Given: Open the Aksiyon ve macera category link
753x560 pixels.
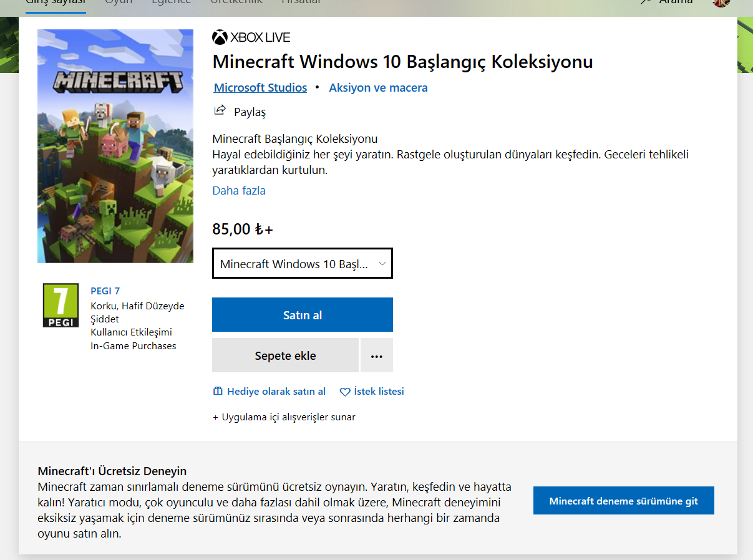Looking at the screenshot, I should pos(378,88).
